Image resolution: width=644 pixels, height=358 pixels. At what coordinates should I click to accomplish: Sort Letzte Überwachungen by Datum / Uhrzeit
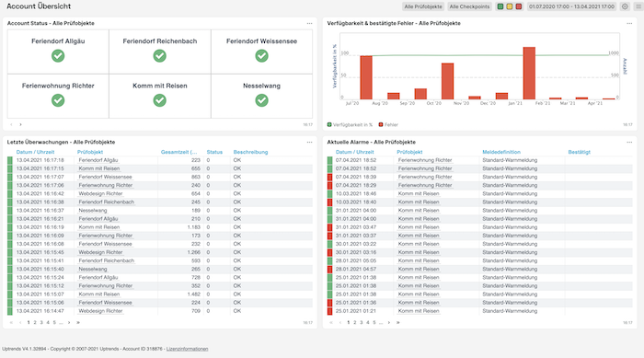point(35,152)
